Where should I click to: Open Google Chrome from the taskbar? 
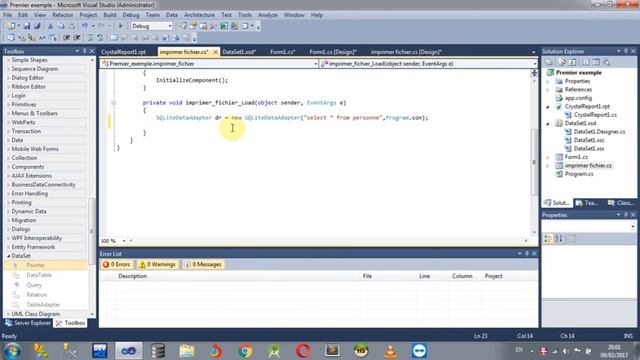coord(245,351)
